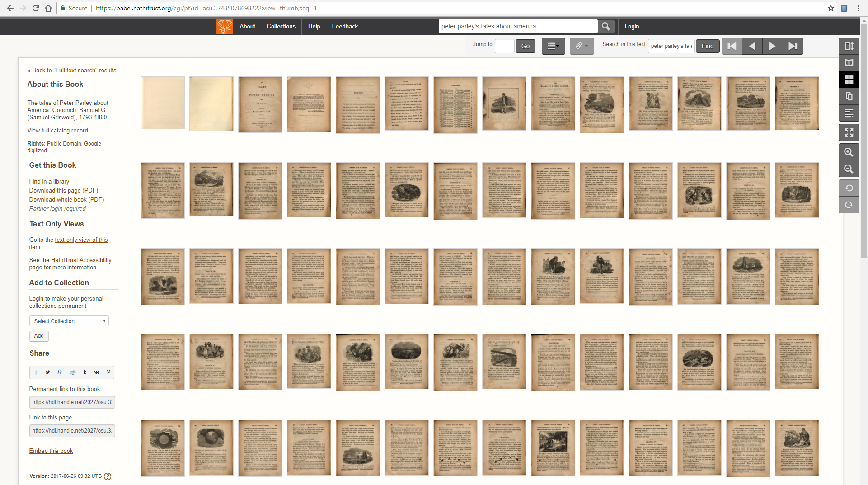Open the two-page flip view

pyautogui.click(x=849, y=63)
